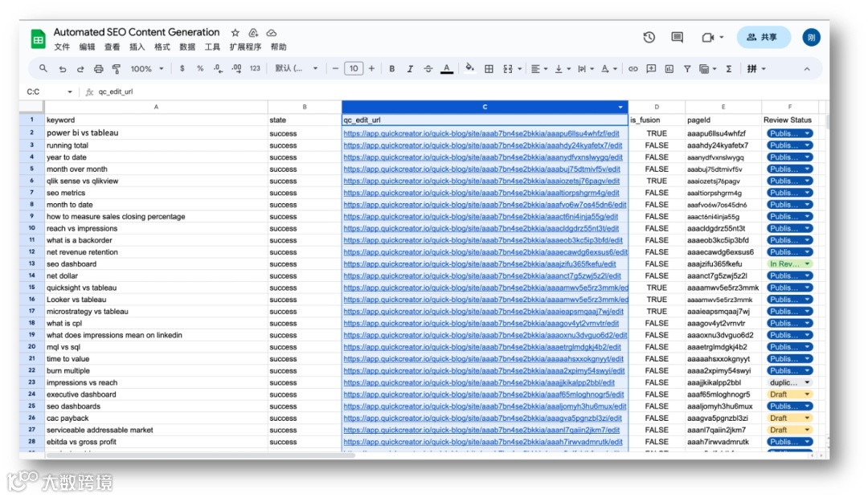Viewport: 868px width, 498px height.
Task: Open the 扩展程序 menu
Action: [x=245, y=47]
